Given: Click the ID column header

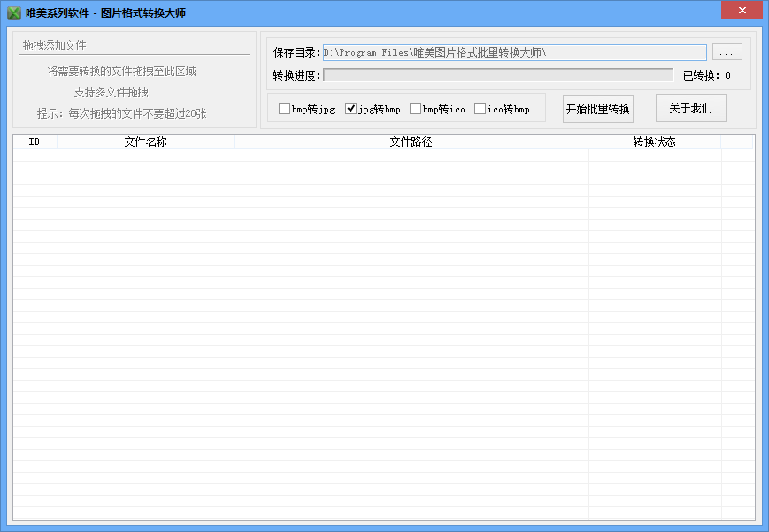Looking at the screenshot, I should 35,142.
